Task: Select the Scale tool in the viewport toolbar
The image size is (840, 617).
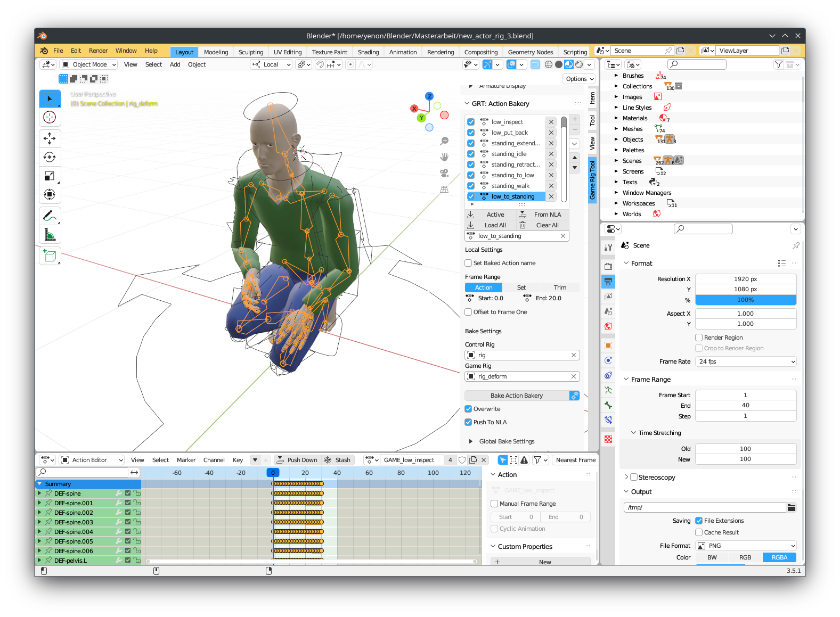Action: 50,176
